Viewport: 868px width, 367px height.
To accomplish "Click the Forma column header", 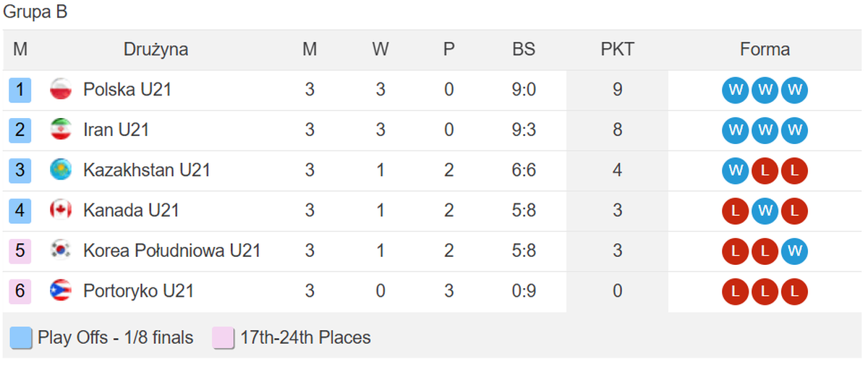I will [x=765, y=49].
